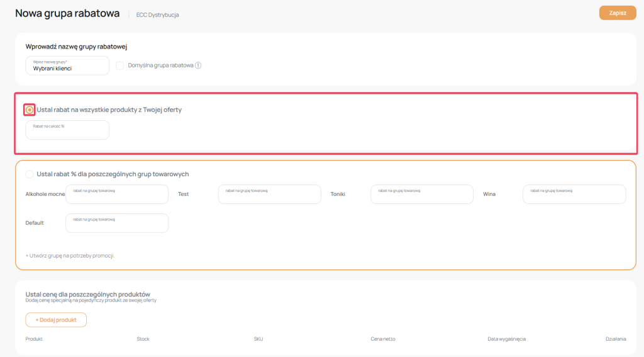This screenshot has width=644, height=357.
Task: Click the Zapisz save button
Action: (x=617, y=13)
